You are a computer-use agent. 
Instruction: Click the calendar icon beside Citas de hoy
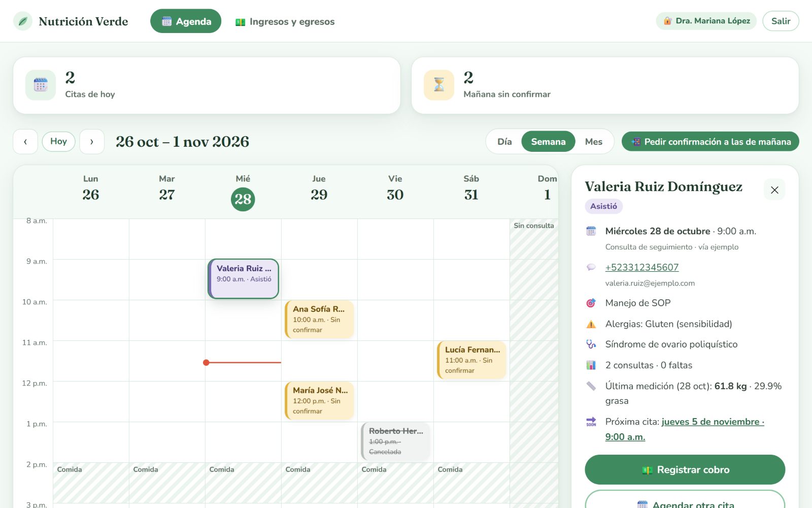[41, 85]
